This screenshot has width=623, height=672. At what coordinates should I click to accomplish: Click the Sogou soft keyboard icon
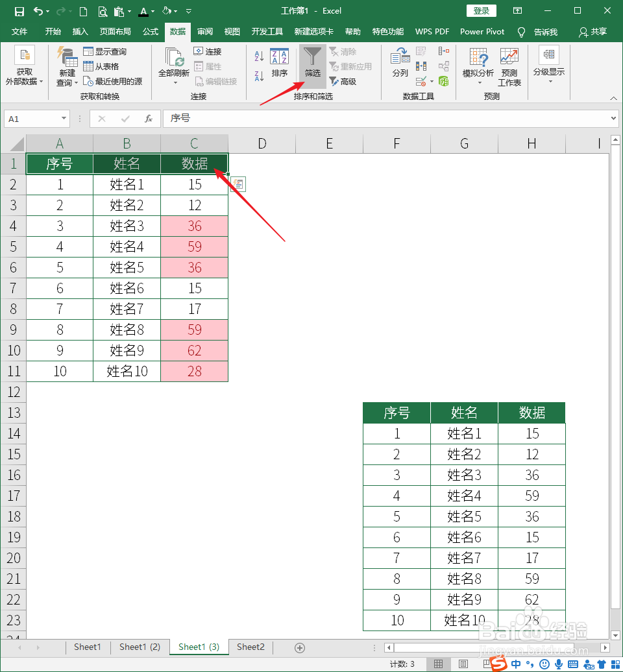pyautogui.click(x=573, y=665)
